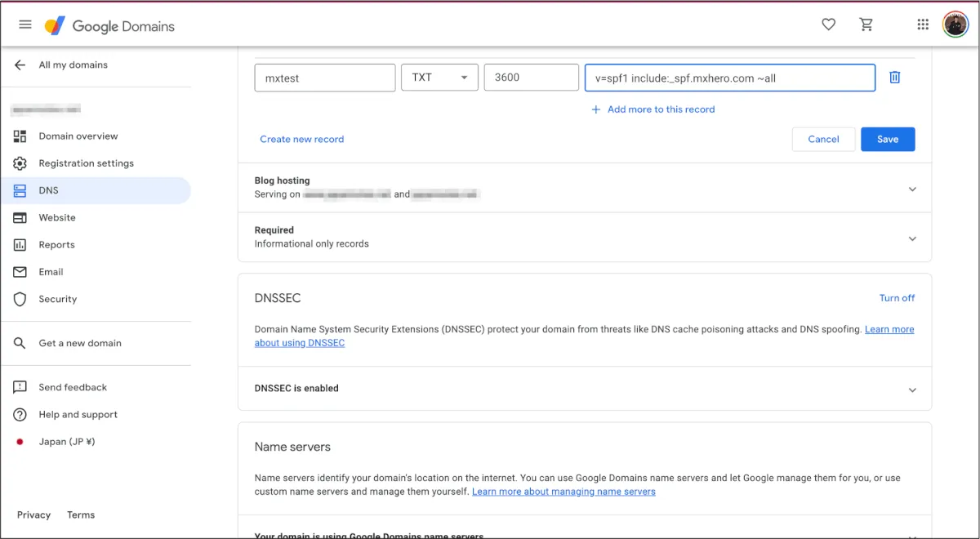This screenshot has width=980, height=539.
Task: Click Create new record link
Action: tap(301, 140)
